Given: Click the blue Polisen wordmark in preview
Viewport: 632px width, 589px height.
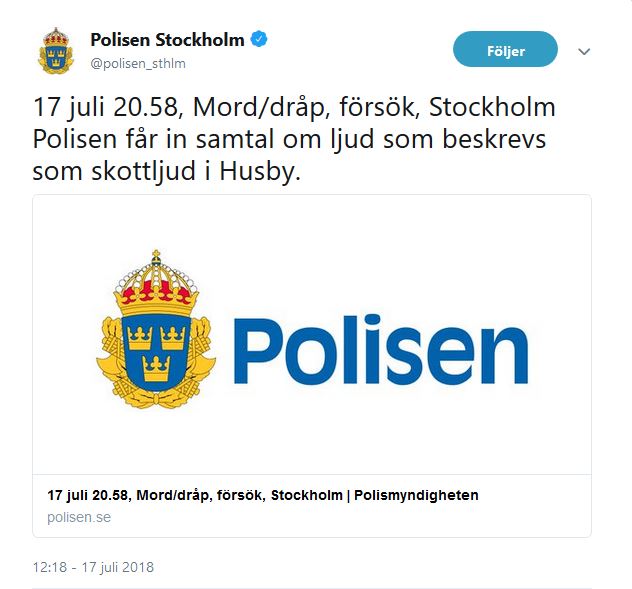Looking at the screenshot, I should 381,349.
